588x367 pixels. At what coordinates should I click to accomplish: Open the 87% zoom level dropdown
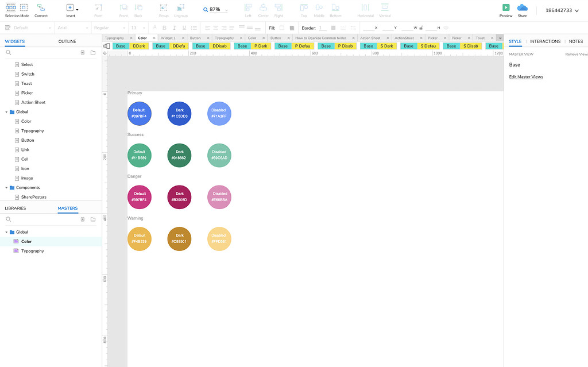(215, 10)
